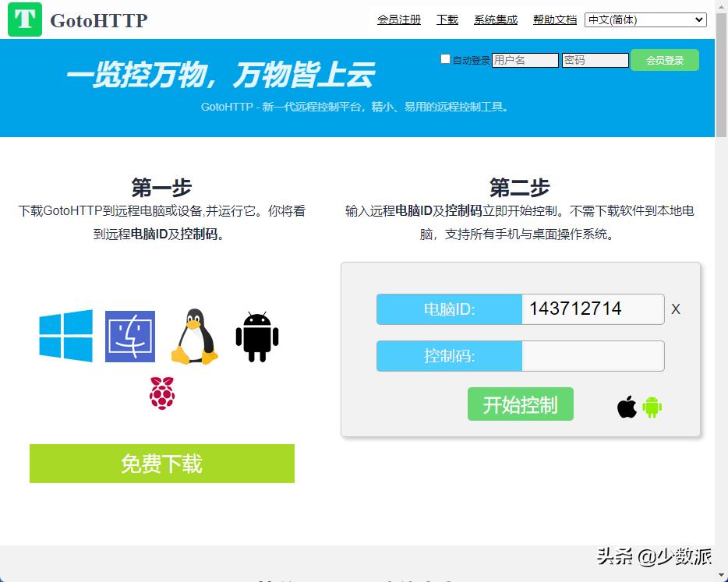This screenshot has height=582, width=728.
Task: Click the green 会员登录 button
Action: point(664,59)
